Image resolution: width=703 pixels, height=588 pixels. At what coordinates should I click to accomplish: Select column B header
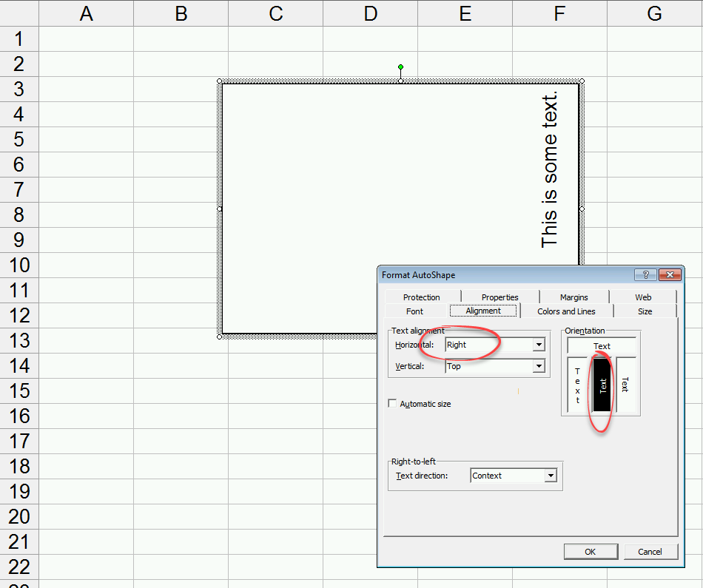181,13
